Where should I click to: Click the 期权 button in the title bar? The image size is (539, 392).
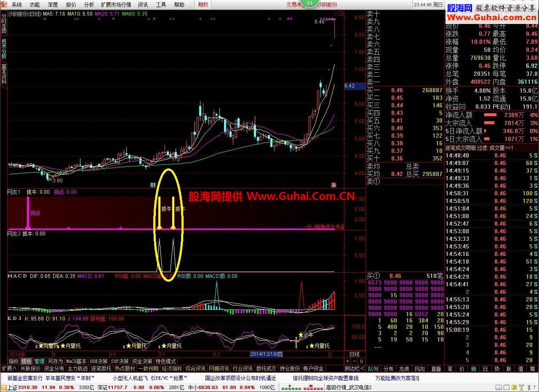coord(203,5)
